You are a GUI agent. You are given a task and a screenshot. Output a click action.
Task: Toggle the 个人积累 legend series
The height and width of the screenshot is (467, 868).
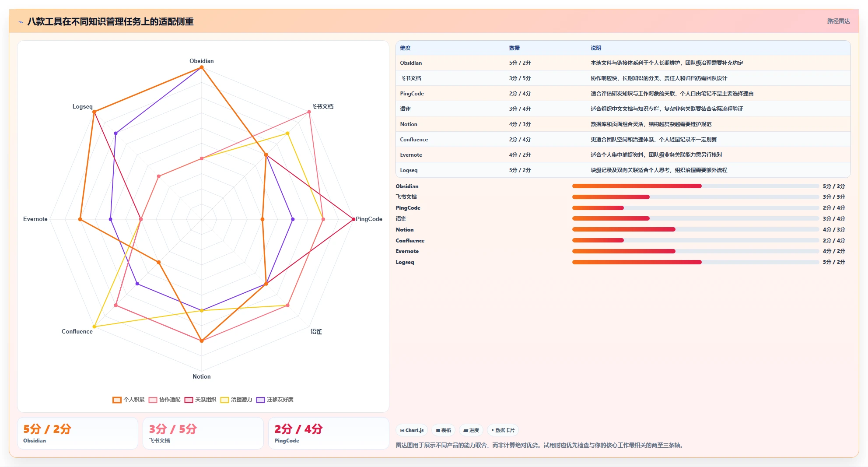[129, 400]
